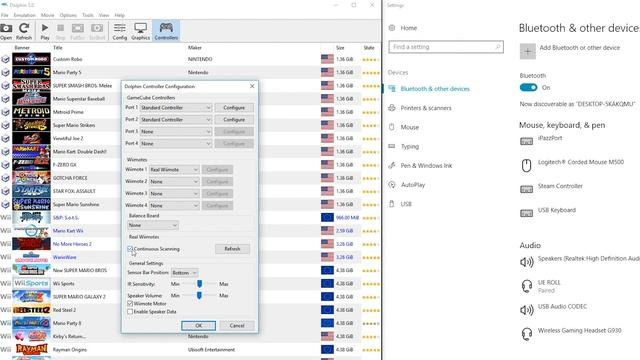Click Configure button for Port 2

tap(234, 120)
